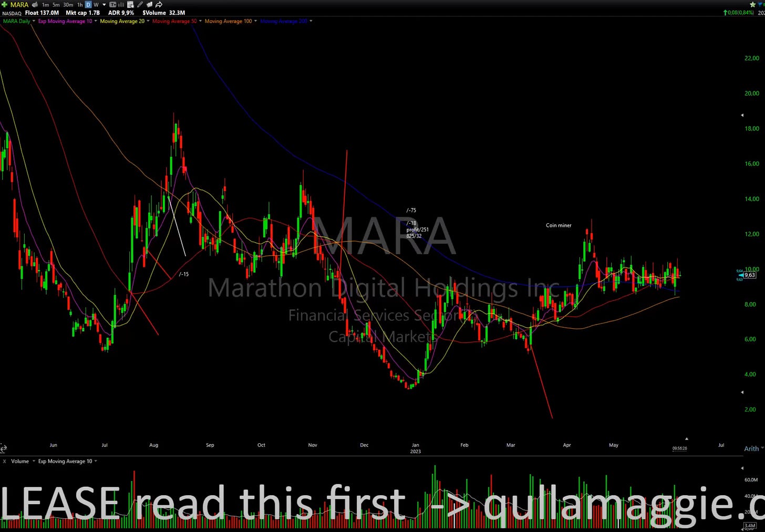Switch to the 1m timeframe
765x532 pixels.
(x=46, y=5)
